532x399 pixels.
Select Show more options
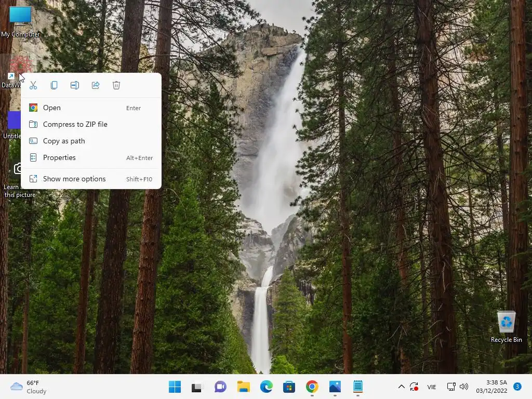(91, 179)
